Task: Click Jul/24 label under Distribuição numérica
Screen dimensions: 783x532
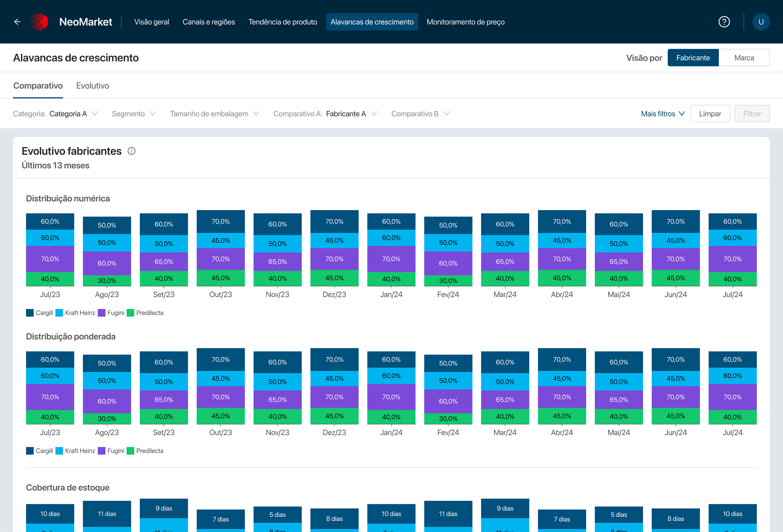Action: [732, 295]
